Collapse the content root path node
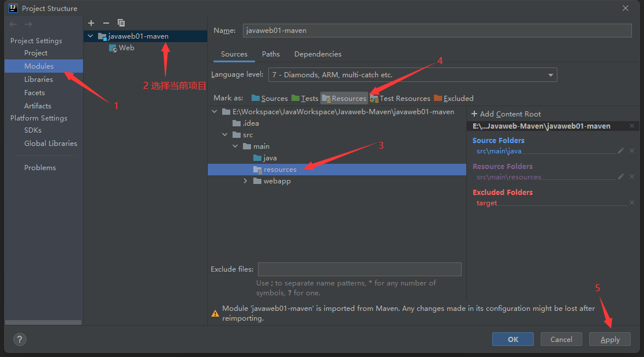The image size is (644, 357). click(x=215, y=112)
